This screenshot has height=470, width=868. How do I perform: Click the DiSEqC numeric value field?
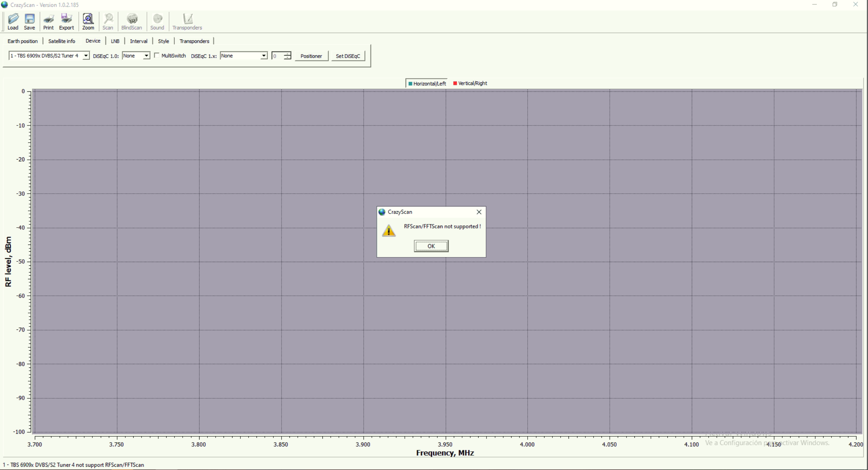278,56
